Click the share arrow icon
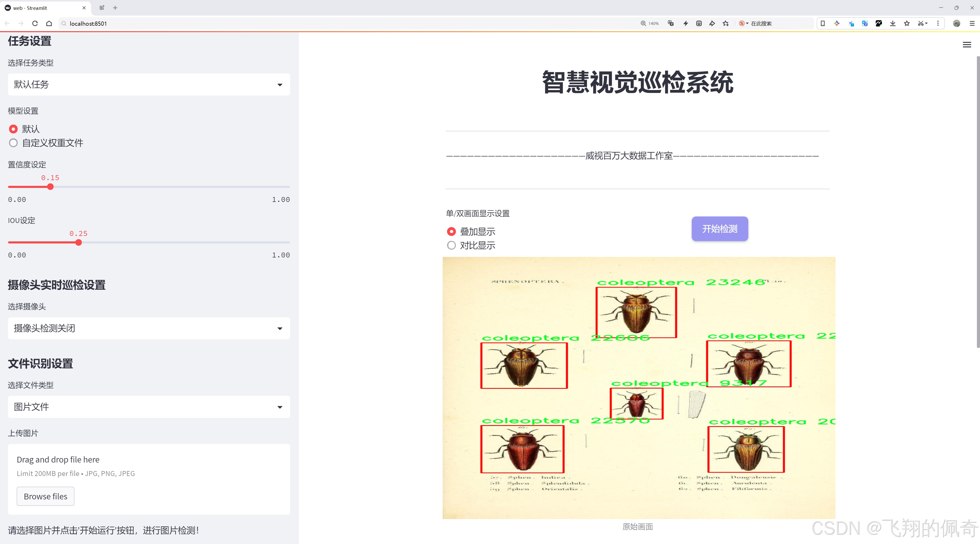The height and width of the screenshot is (544, 980). pyautogui.click(x=712, y=24)
